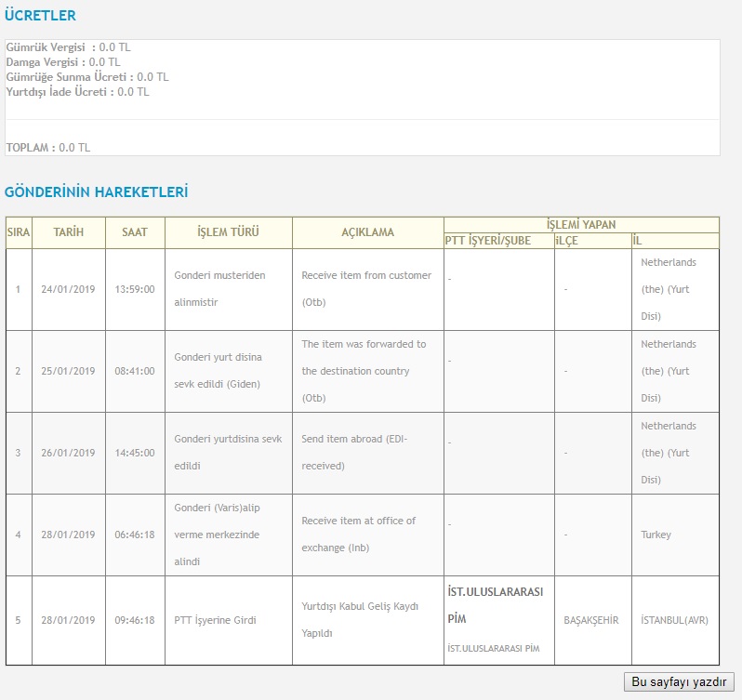Screen dimensions: 742x700
Task: Click the date 26/01/2019 cell
Action: [x=68, y=453]
